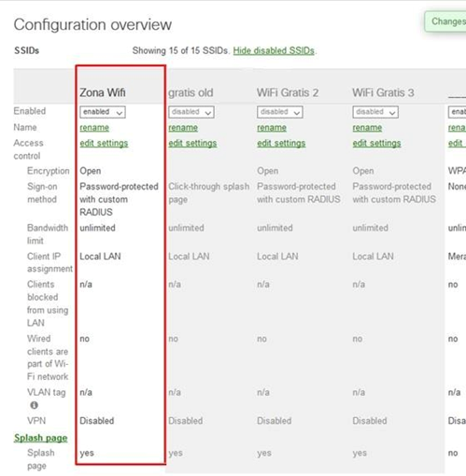Click Wired clients are part of Wi-Fi label
The image size is (466, 476).
pos(48,357)
